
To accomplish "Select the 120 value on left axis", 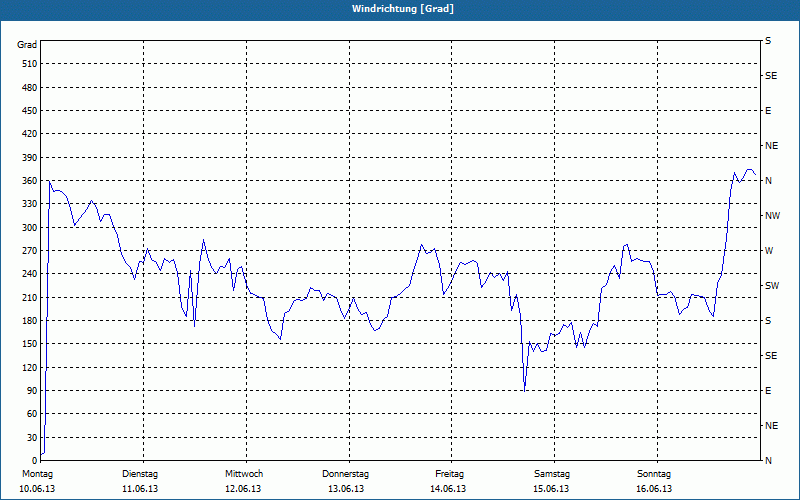I will pos(29,367).
